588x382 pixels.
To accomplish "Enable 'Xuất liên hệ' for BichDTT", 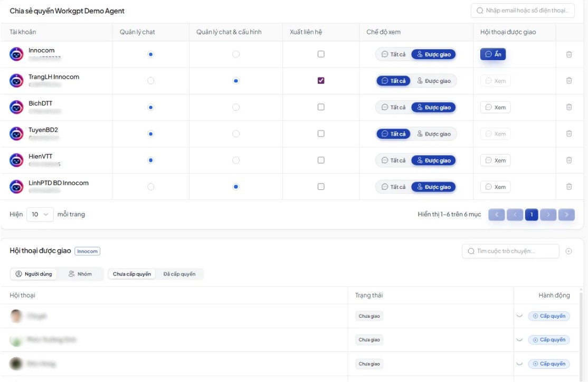I will click(x=321, y=107).
